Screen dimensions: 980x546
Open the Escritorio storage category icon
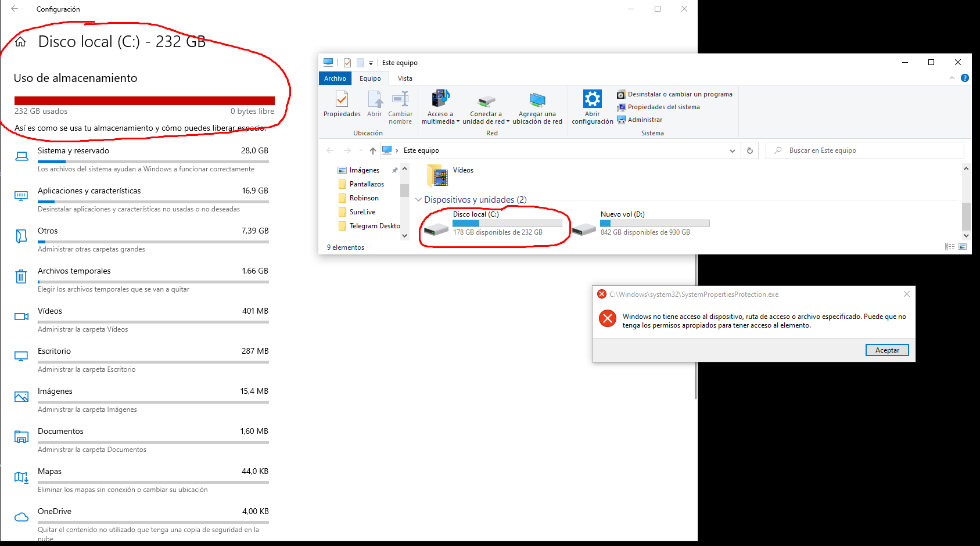(x=21, y=356)
